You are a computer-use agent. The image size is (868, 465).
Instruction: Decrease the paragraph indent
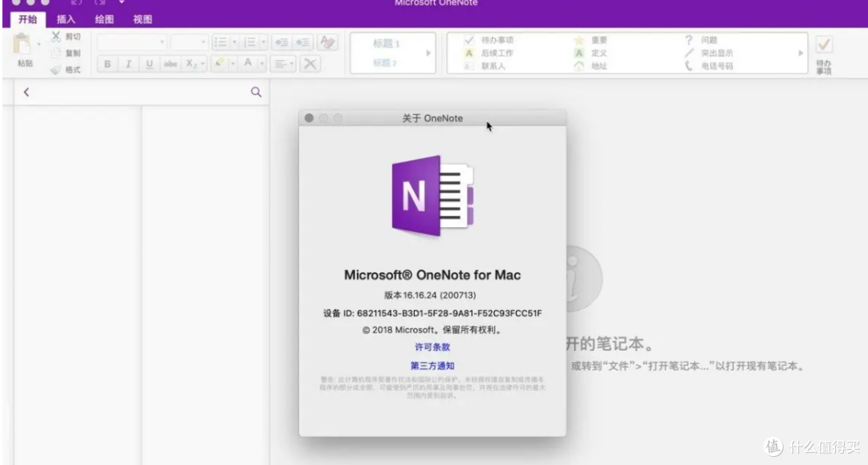[282, 42]
